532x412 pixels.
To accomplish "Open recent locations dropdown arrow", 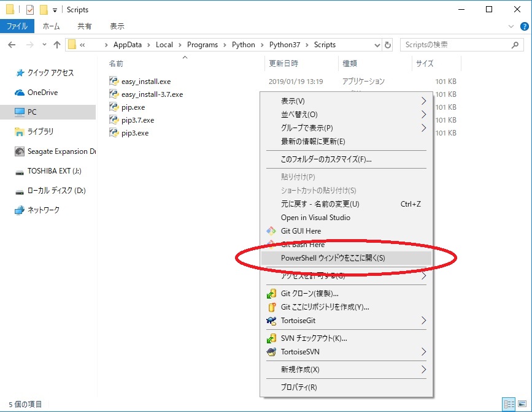I will [44, 45].
